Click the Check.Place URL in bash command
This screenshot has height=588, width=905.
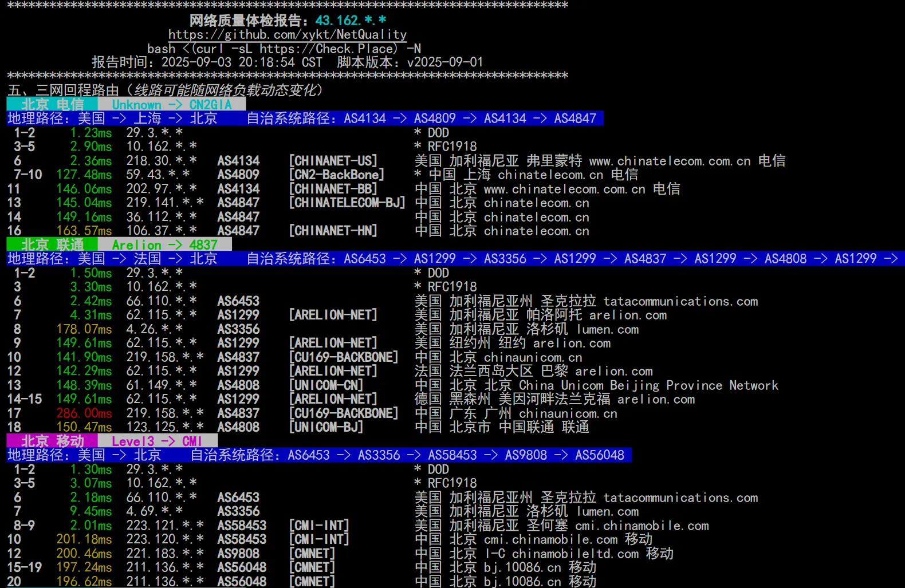click(x=328, y=49)
